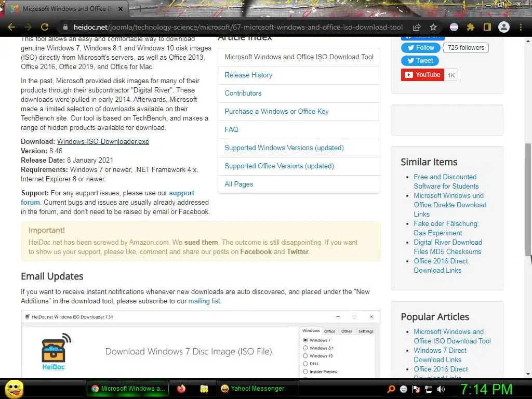Viewport: 532px width, 399px height.
Task: Click the YouTube 1K subscriber count
Action: click(x=451, y=75)
